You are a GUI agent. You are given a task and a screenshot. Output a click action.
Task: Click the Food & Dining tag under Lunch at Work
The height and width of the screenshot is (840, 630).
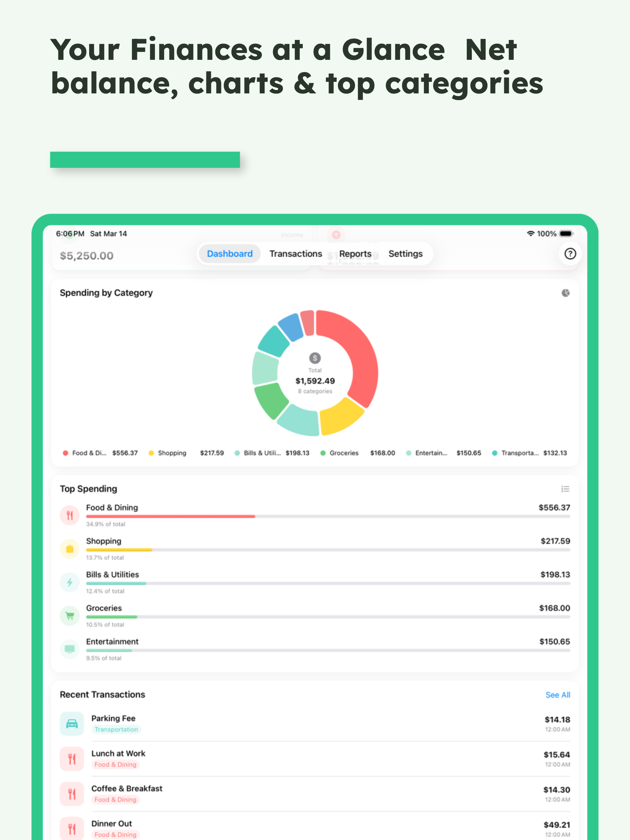[115, 764]
